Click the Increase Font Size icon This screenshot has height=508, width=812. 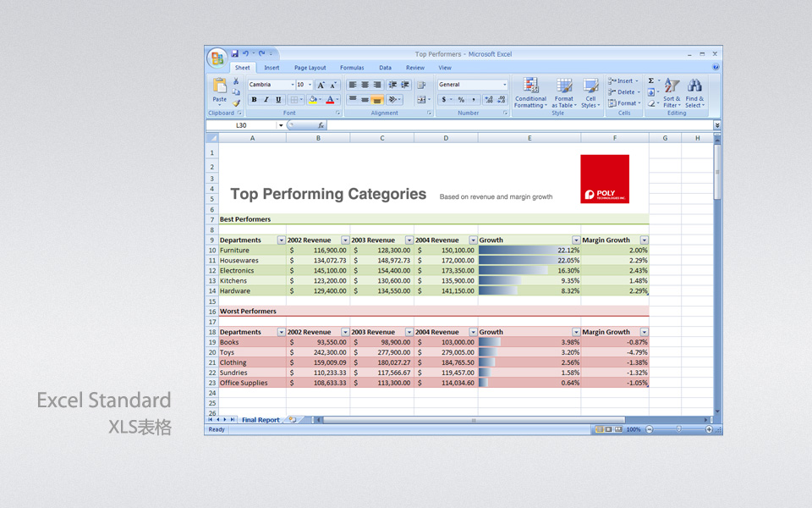click(x=321, y=85)
